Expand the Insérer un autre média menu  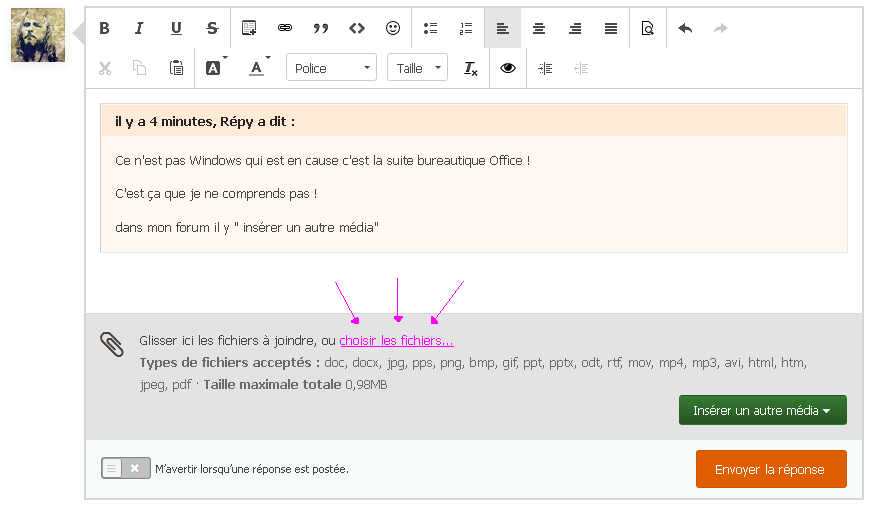[x=762, y=410]
